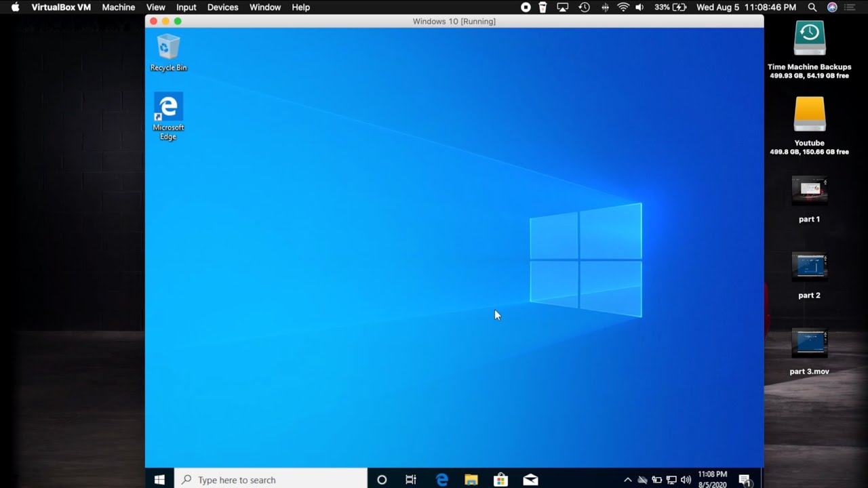Open Siri from the menu bar
This screenshot has height=488, width=868.
(x=832, y=7)
